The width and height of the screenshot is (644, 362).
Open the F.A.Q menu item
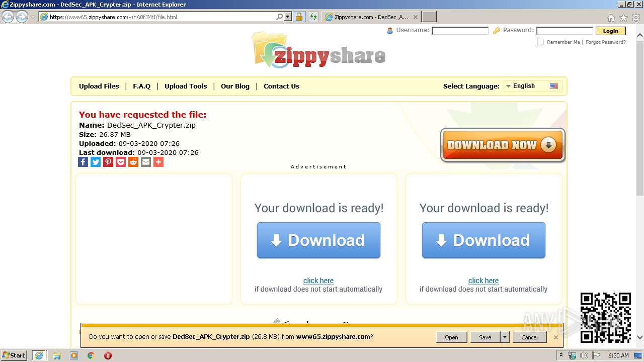[x=142, y=86]
